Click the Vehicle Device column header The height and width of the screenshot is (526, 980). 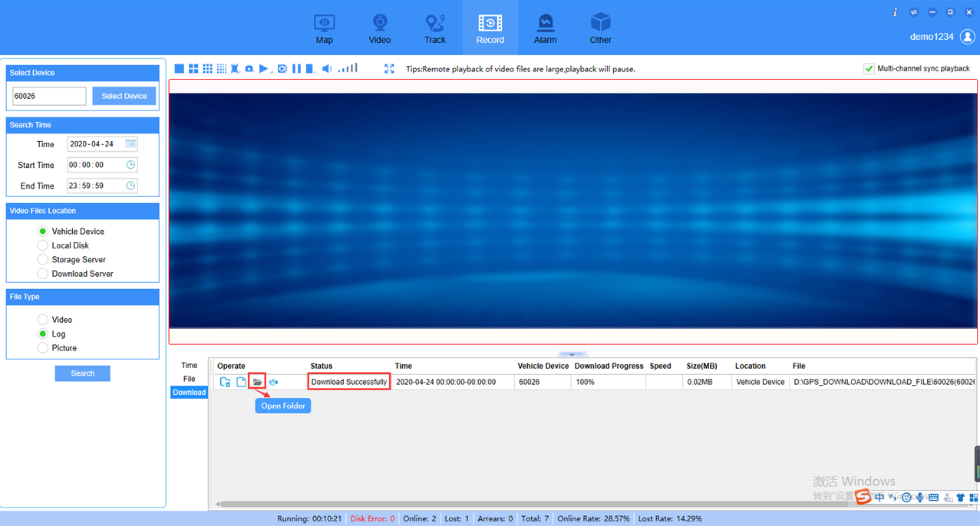pyautogui.click(x=543, y=366)
